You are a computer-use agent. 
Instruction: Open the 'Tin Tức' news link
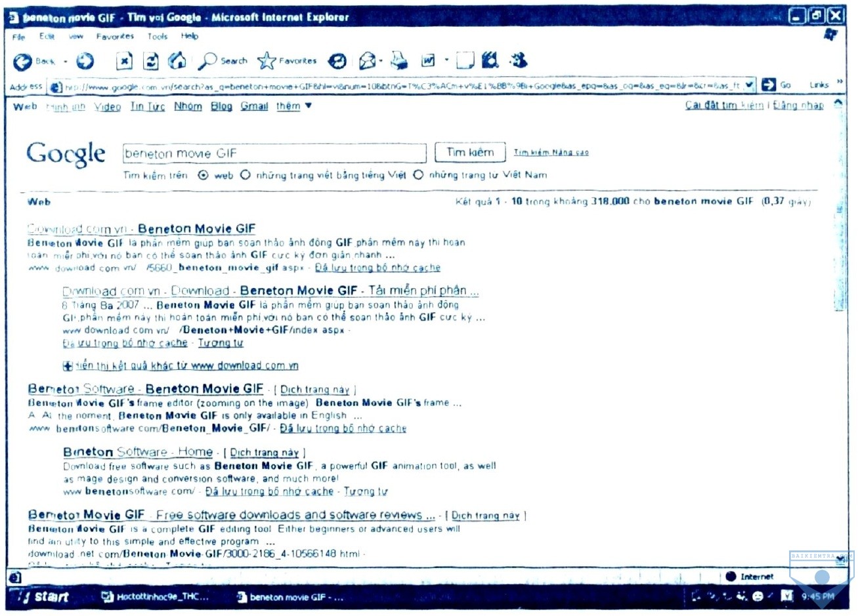point(148,106)
